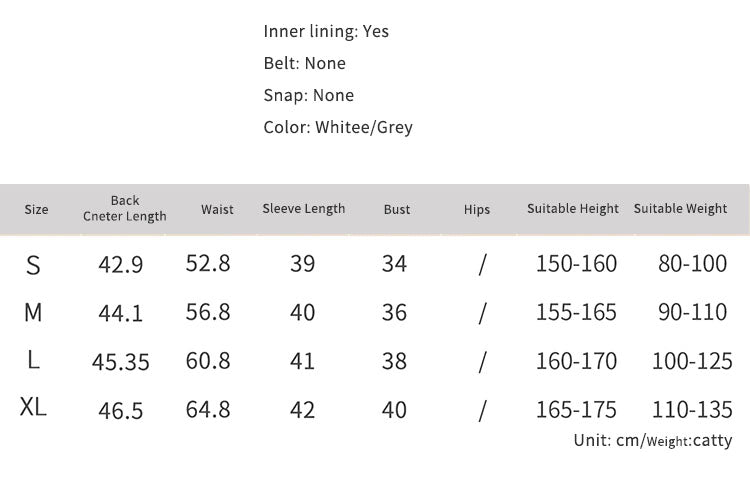Click the Unit: cm/Weight:catty note
The image size is (750, 485).
coord(653,440)
